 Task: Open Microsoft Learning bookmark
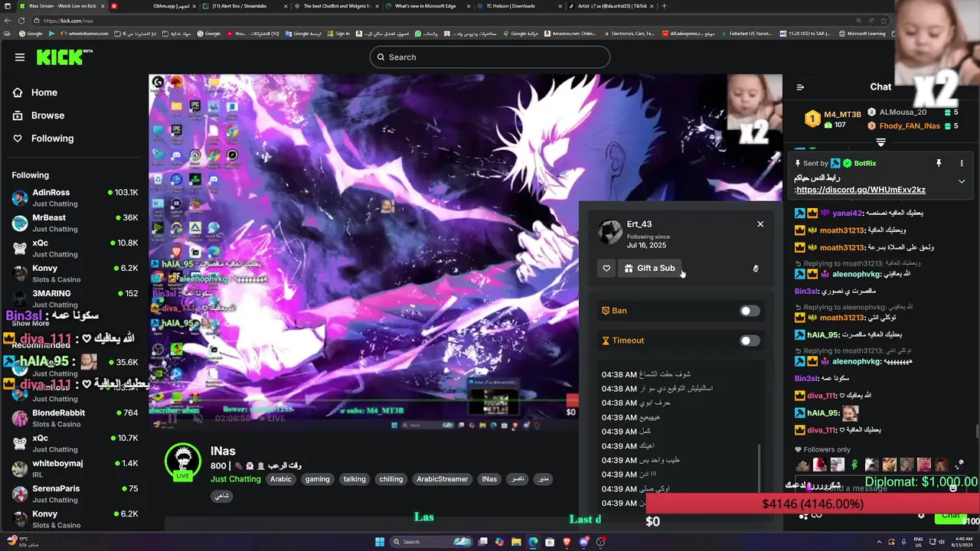coord(863,34)
